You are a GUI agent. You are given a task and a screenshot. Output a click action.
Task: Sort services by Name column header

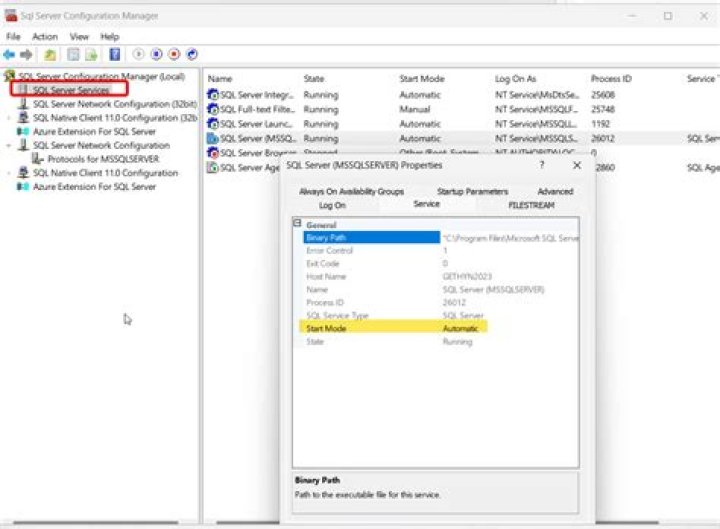click(220, 79)
